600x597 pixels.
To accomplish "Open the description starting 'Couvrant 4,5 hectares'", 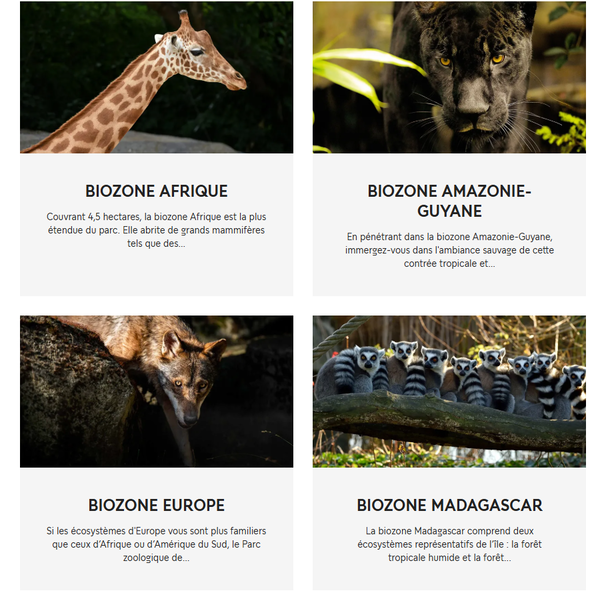I will pos(157,230).
